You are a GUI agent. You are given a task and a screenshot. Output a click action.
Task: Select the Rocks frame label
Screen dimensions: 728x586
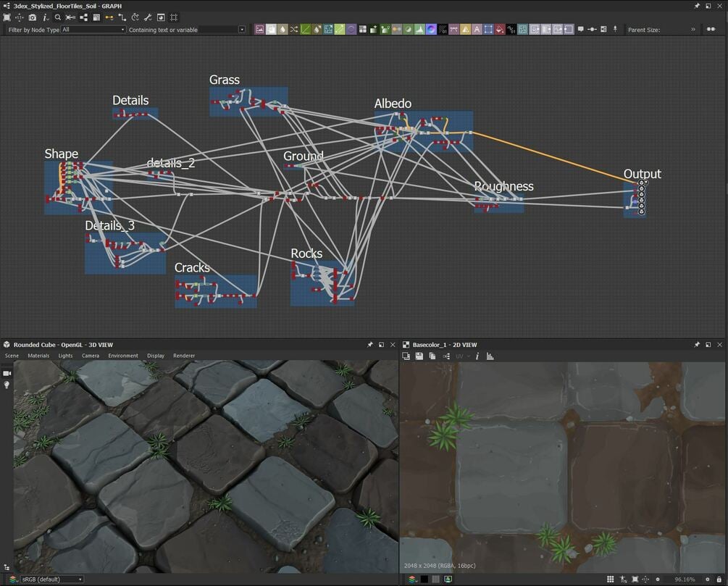306,254
